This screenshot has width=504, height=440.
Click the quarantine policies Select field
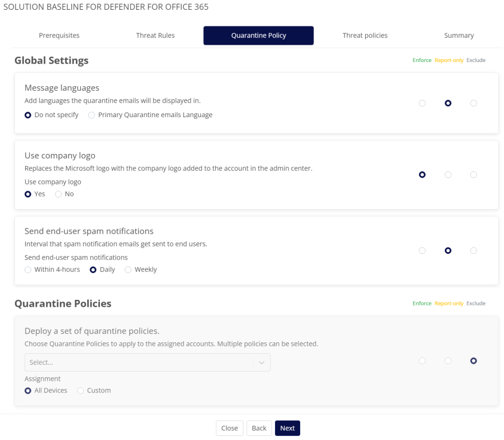tap(138, 362)
